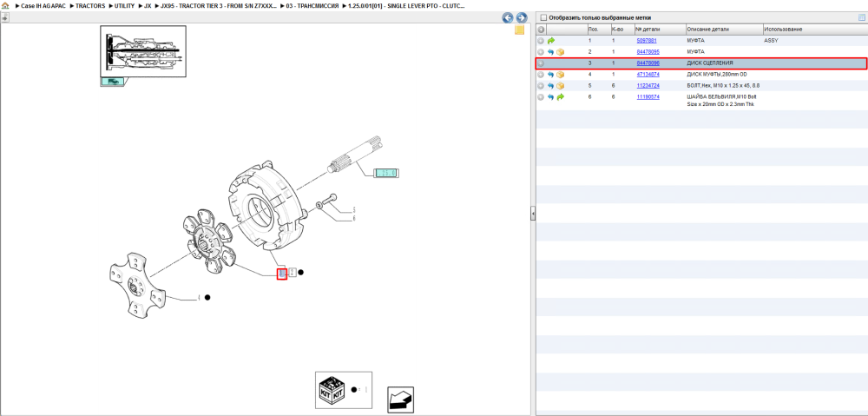Sort by the 'Использование' column header
The width and height of the screenshot is (868, 416).
[x=815, y=30]
